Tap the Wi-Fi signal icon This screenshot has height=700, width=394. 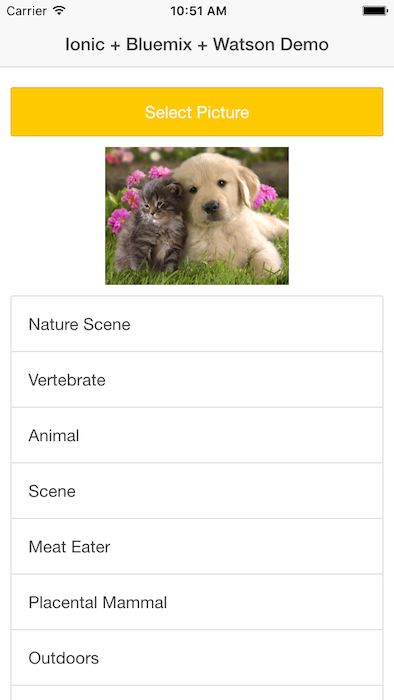click(59, 10)
